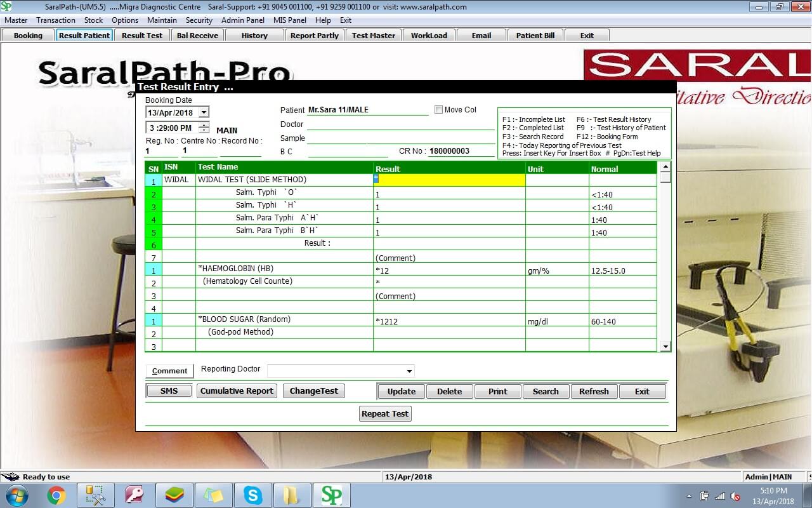Open Sticky Notes in the taskbar

tap(214, 495)
